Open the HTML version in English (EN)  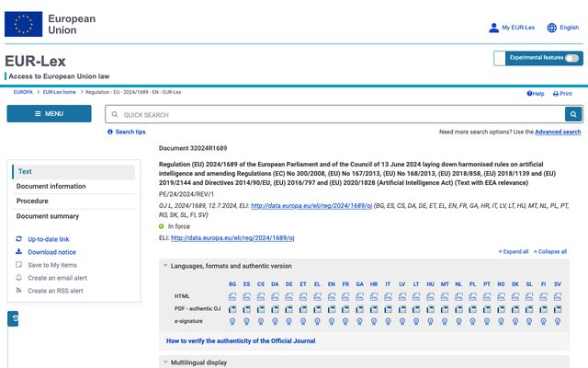pyautogui.click(x=331, y=296)
